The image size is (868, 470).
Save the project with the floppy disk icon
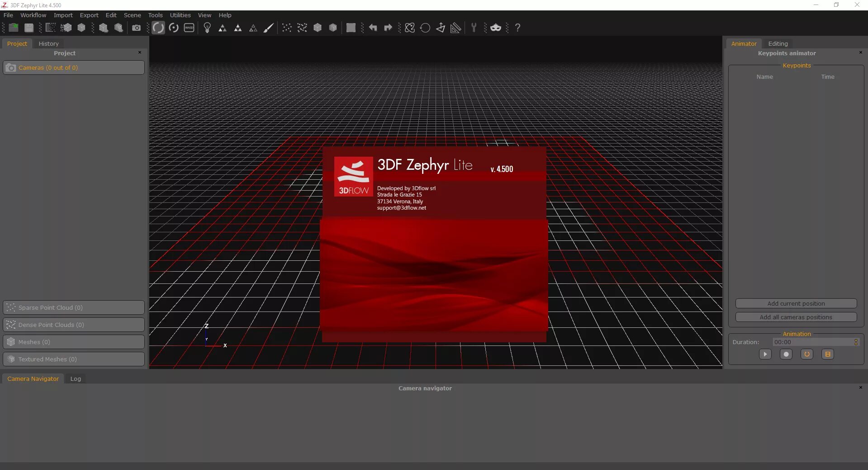(x=29, y=28)
